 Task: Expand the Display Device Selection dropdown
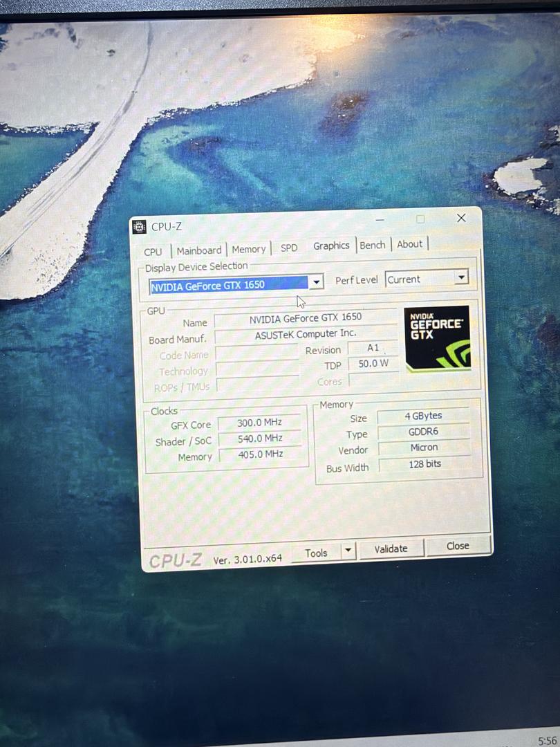[x=316, y=282]
